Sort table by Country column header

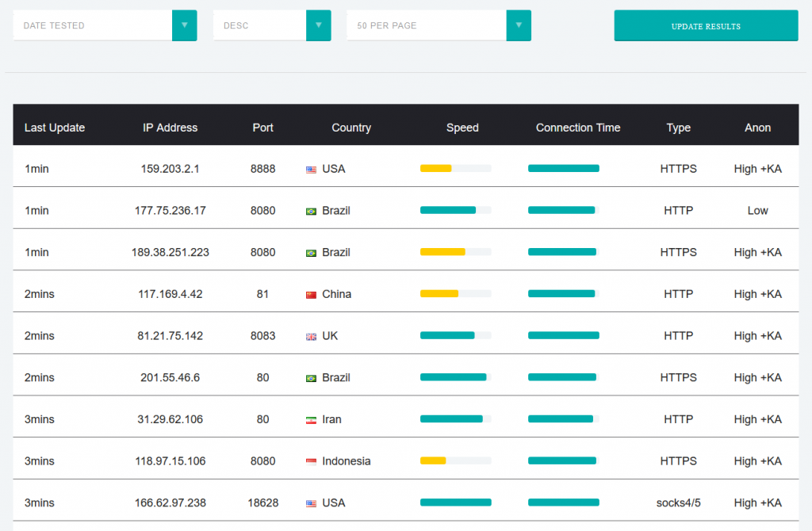click(351, 128)
